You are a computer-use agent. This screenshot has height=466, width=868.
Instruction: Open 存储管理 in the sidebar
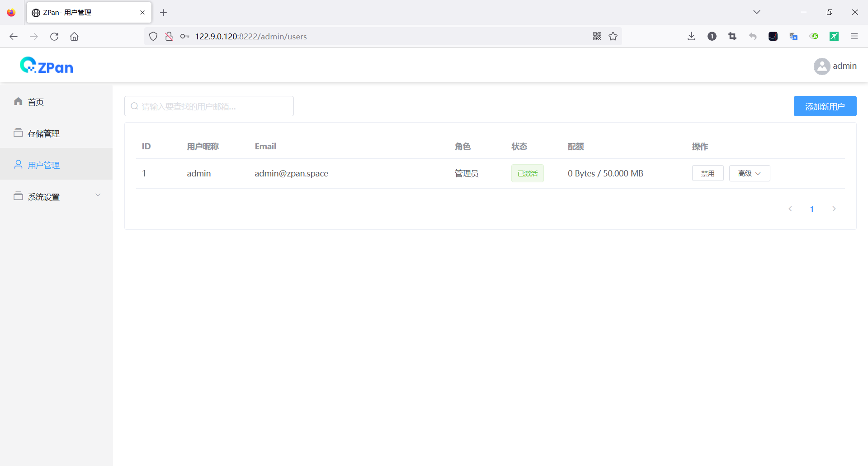(x=56, y=133)
